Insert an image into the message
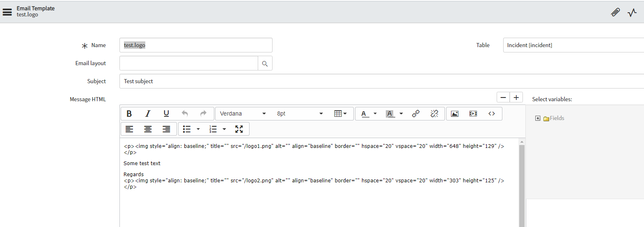The image size is (644, 227). click(x=455, y=113)
